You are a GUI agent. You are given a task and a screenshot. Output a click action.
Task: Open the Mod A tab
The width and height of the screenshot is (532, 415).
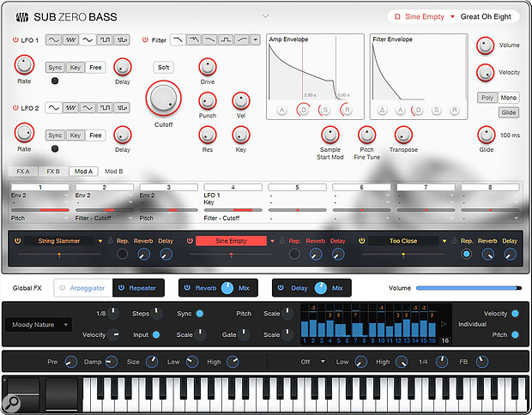(x=83, y=171)
